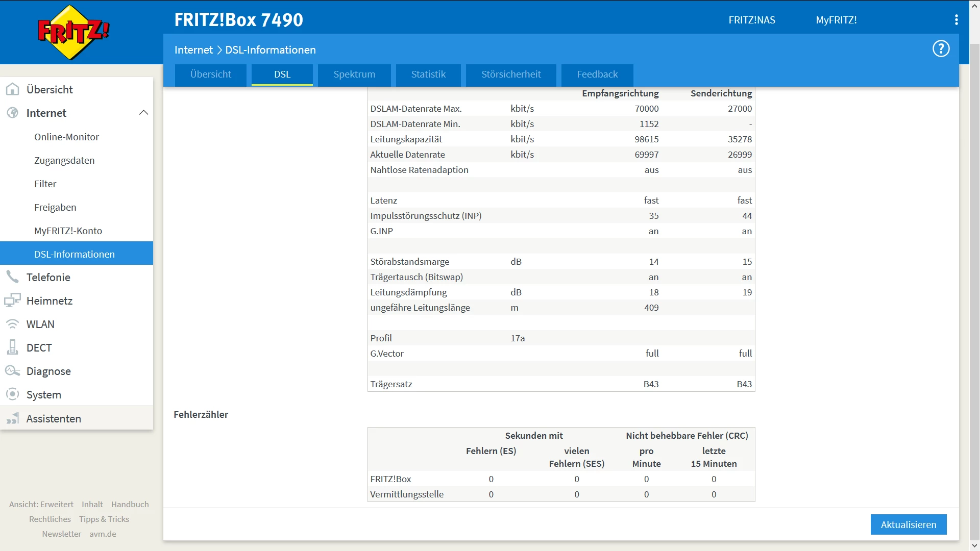This screenshot has width=980, height=551.
Task: Click the System gear icon
Action: [13, 394]
